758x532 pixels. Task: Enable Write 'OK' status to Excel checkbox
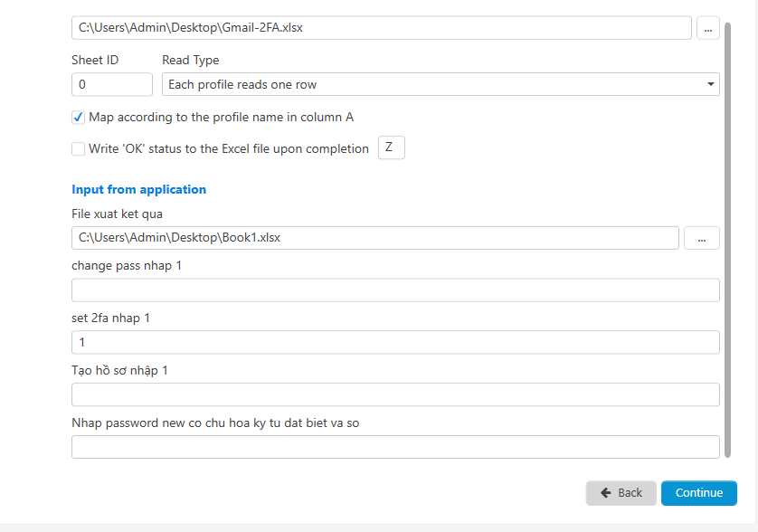(x=79, y=149)
